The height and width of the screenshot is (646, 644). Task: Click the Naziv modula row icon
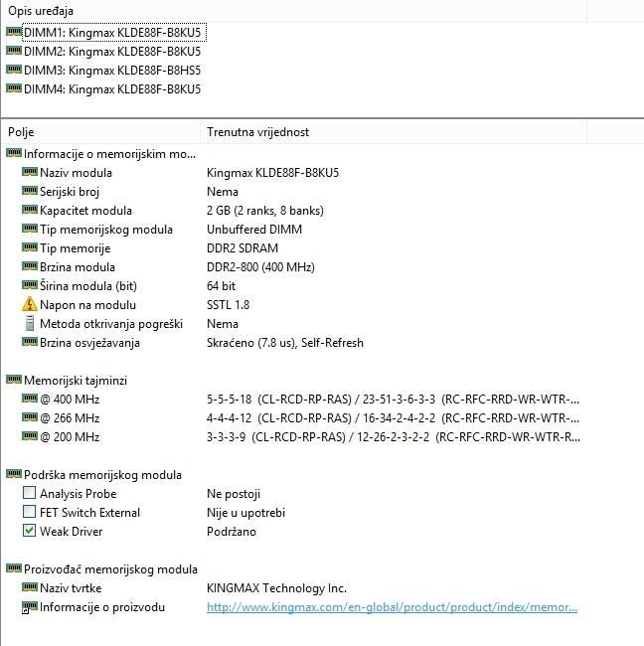click(30, 172)
